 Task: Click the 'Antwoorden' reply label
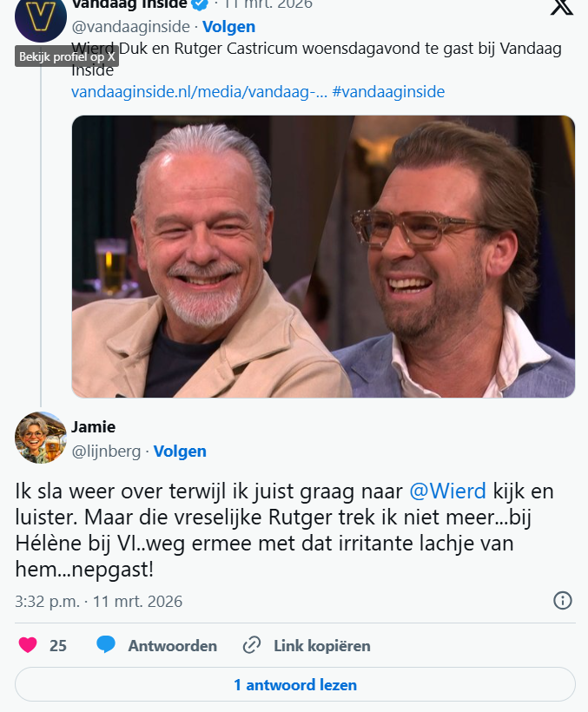(x=172, y=645)
